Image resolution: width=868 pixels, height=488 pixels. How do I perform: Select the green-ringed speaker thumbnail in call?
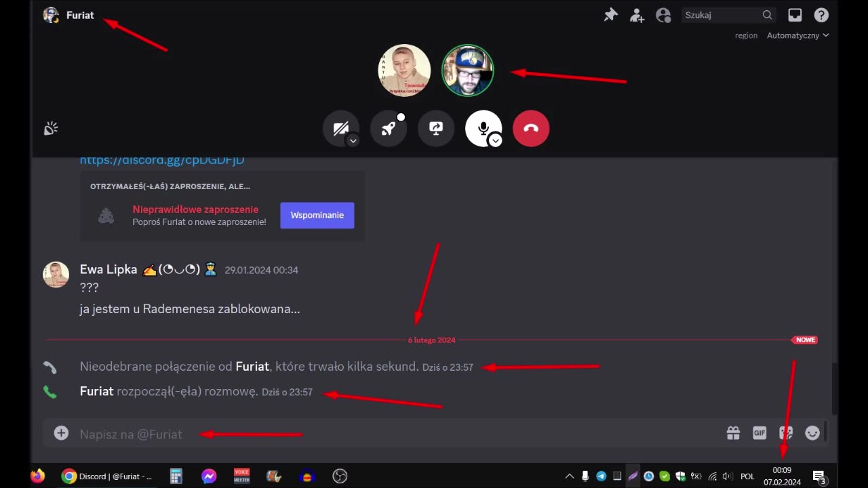pyautogui.click(x=468, y=70)
